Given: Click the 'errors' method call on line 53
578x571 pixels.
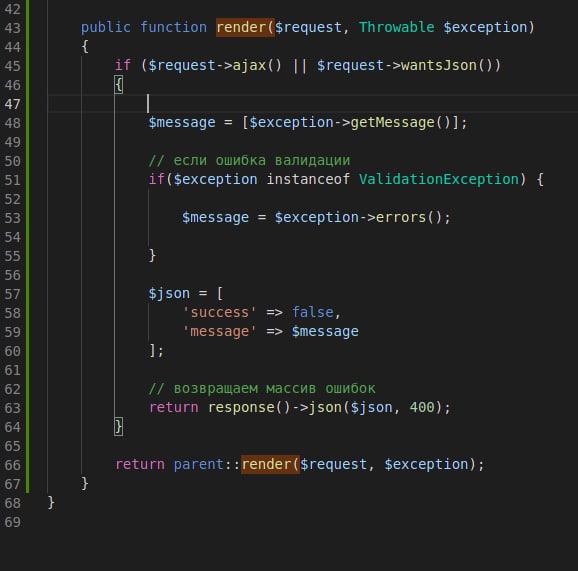Looking at the screenshot, I should pyautogui.click(x=401, y=217).
